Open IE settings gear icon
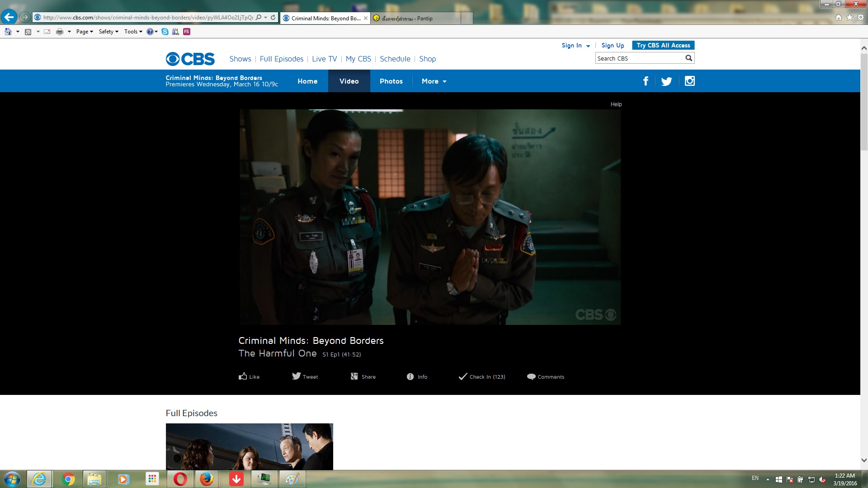 click(860, 18)
